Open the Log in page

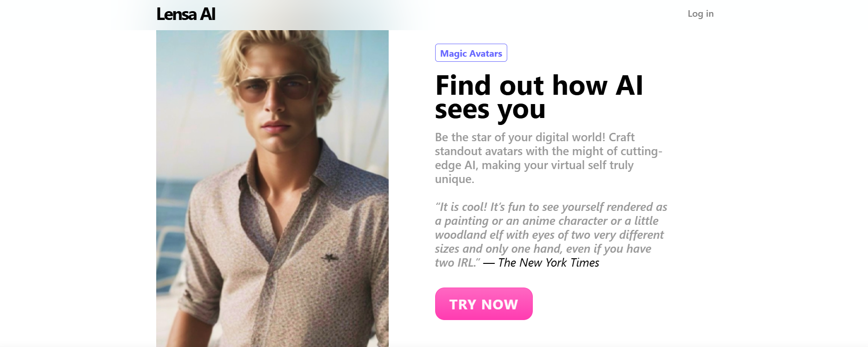701,13
